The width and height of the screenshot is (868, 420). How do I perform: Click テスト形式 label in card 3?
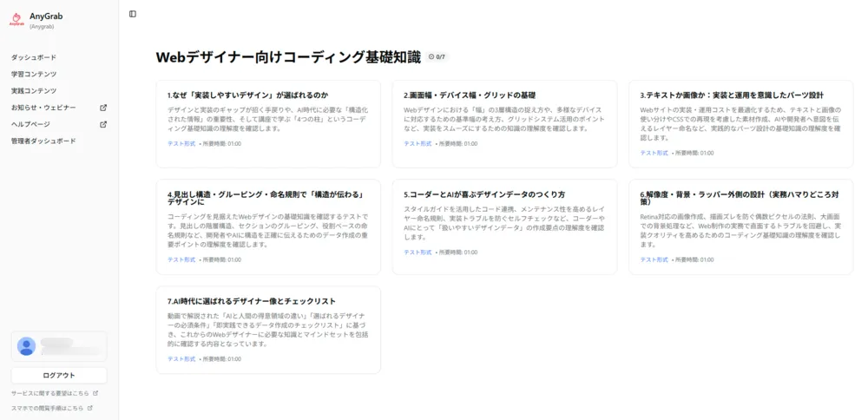(x=654, y=154)
